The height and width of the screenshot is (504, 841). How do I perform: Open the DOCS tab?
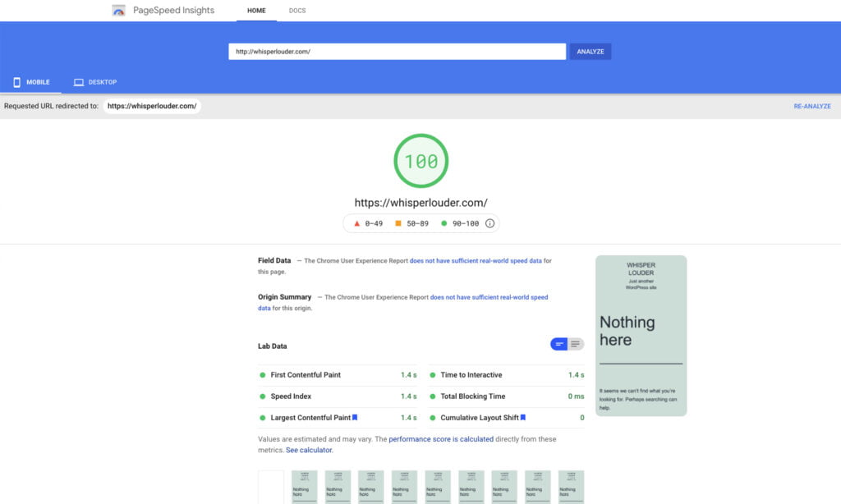297,11
